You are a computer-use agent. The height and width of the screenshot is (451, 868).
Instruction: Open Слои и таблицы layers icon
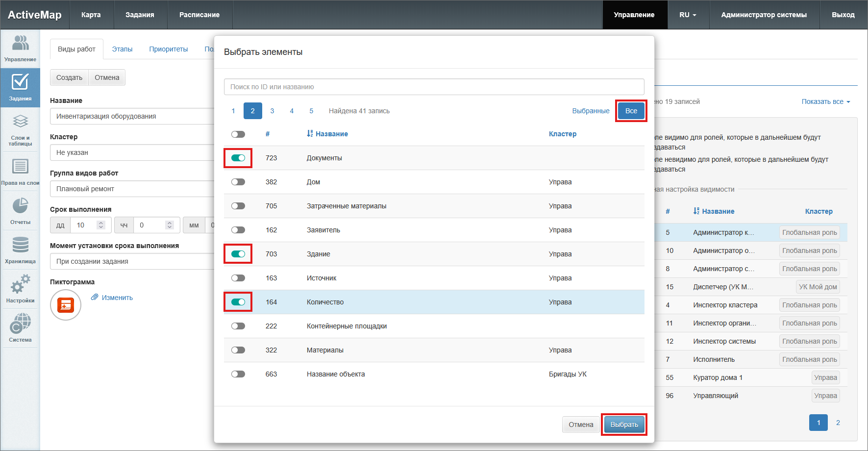pos(20,129)
